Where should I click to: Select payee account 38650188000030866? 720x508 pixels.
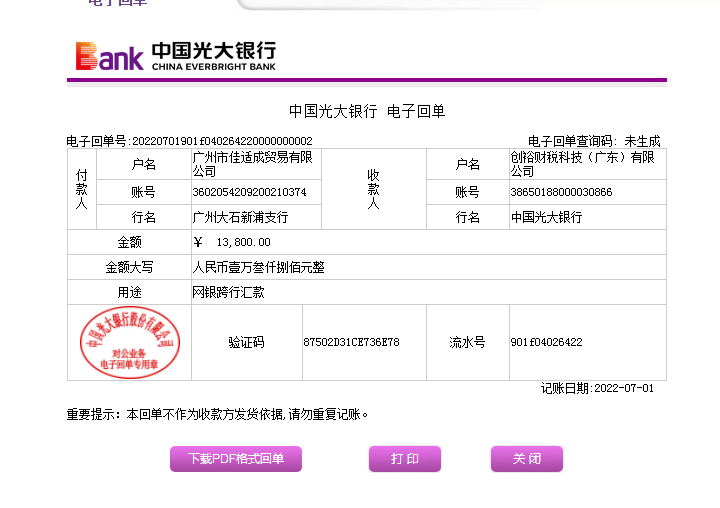click(561, 192)
